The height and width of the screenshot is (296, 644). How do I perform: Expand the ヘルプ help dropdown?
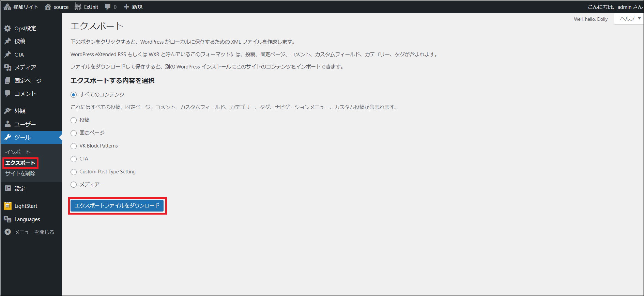click(x=629, y=18)
